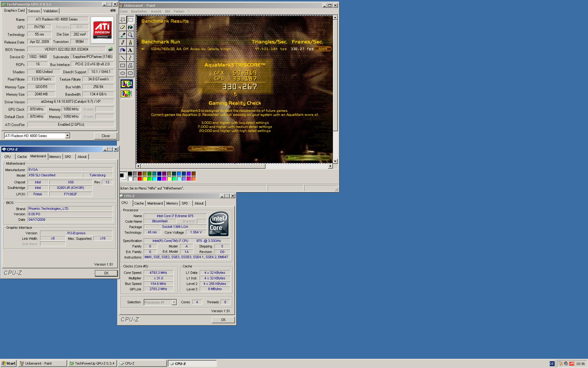Switch to TechPowerUp GPU-Z taskbar button

pyautogui.click(x=92, y=363)
